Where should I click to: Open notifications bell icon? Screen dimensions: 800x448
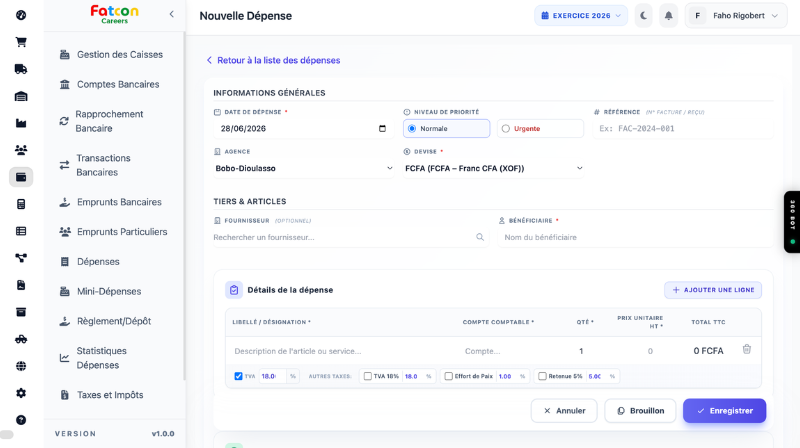pyautogui.click(x=668, y=16)
